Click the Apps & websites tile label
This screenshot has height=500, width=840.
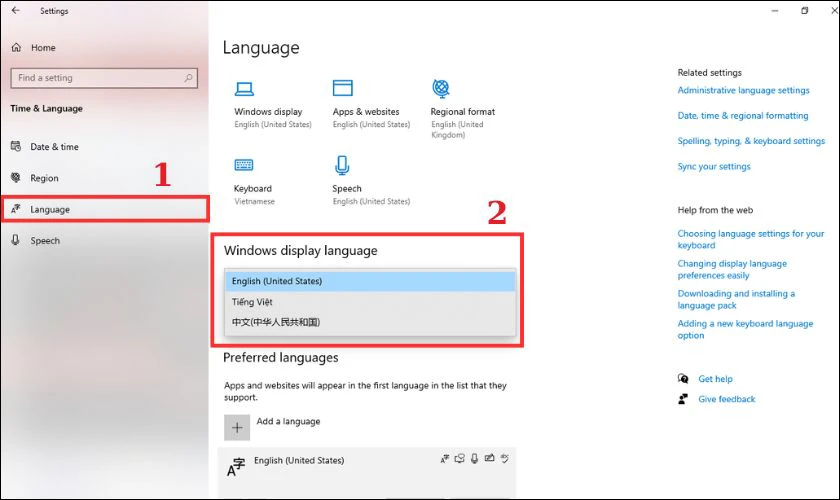point(366,111)
